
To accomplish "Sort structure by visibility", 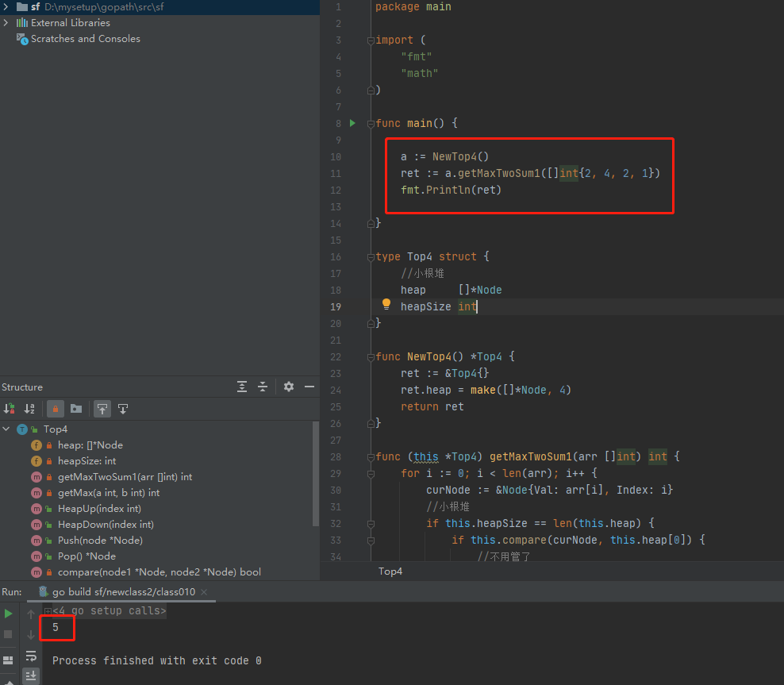I will point(9,409).
